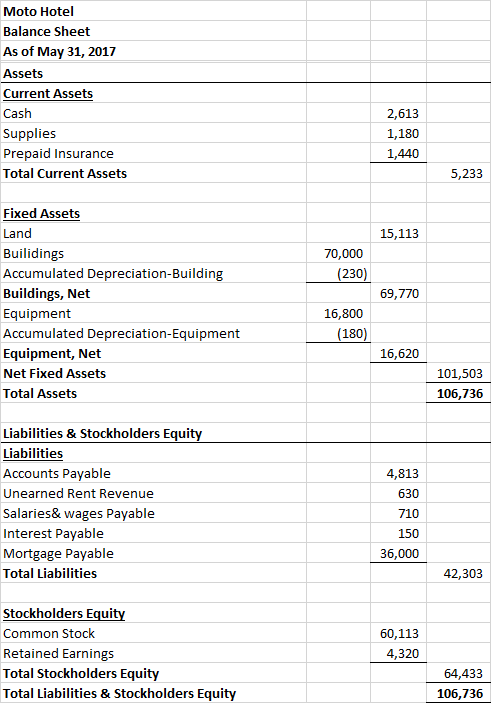Select the 'Current Assets' underlined heading
Image resolution: width=491 pixels, height=703 pixels.
(48, 94)
